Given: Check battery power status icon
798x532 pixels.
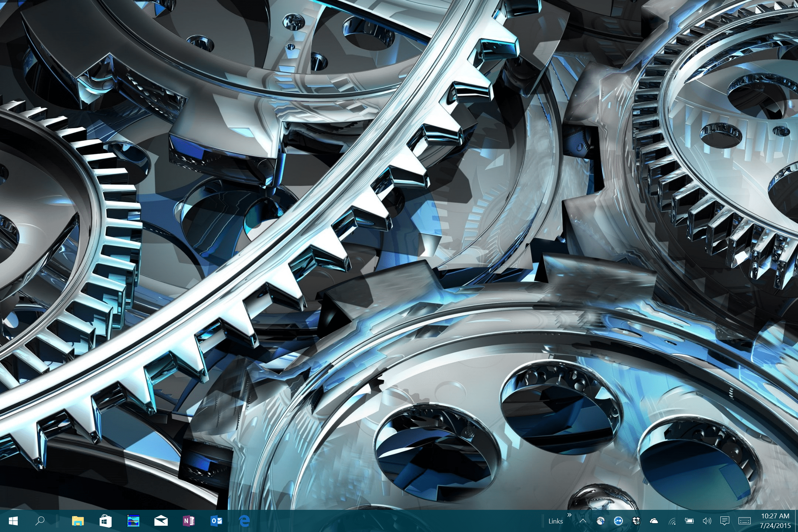Looking at the screenshot, I should [x=689, y=521].
